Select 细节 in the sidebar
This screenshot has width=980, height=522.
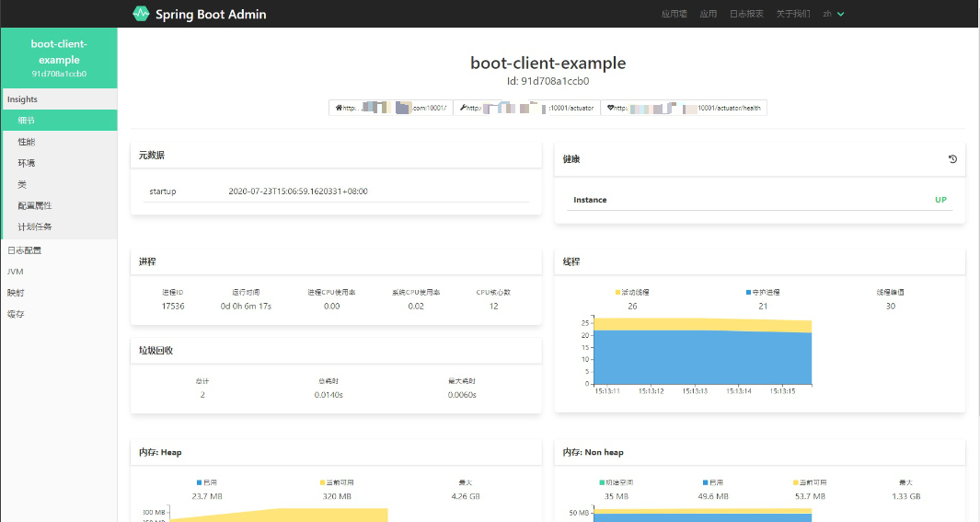click(x=60, y=120)
